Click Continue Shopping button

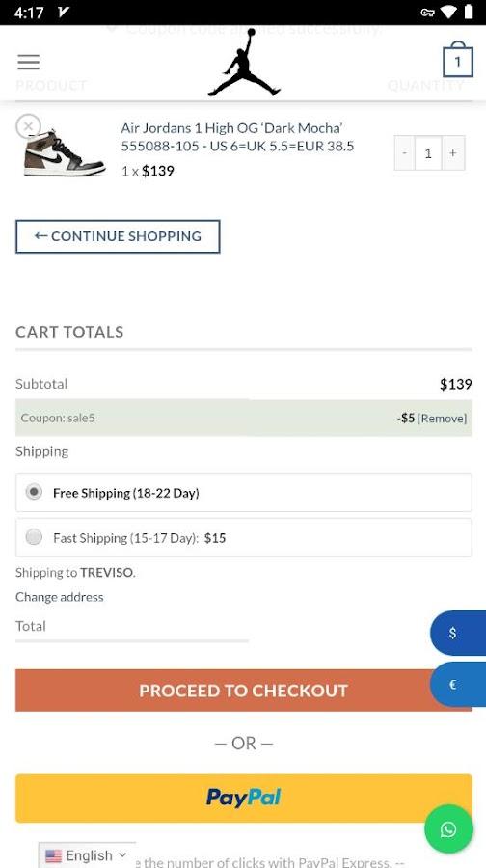coord(118,236)
